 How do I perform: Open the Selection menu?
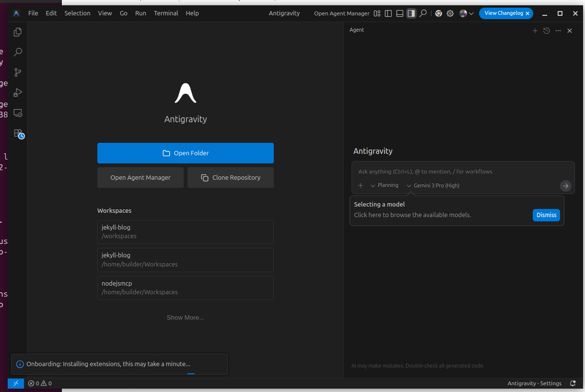tap(77, 13)
